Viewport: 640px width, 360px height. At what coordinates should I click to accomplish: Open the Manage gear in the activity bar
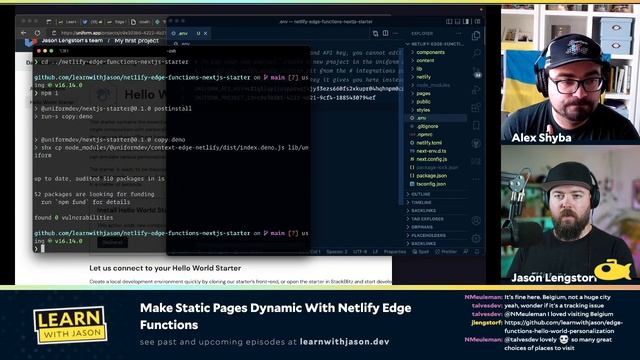476,238
